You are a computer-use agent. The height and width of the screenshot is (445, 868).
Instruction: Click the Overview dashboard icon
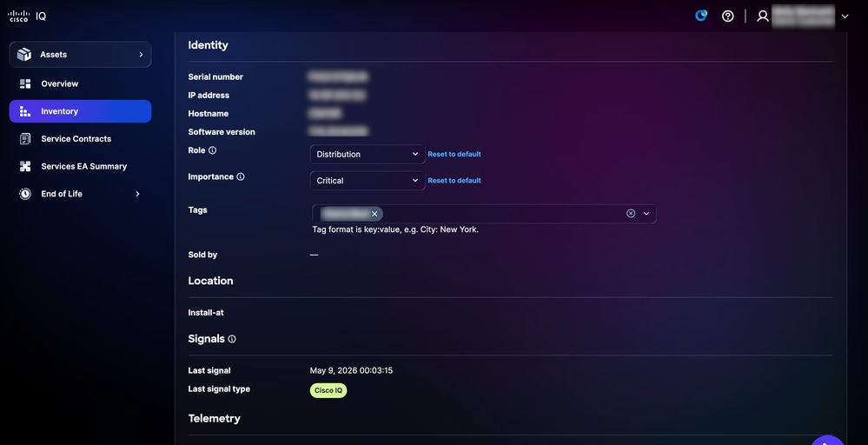(x=25, y=83)
